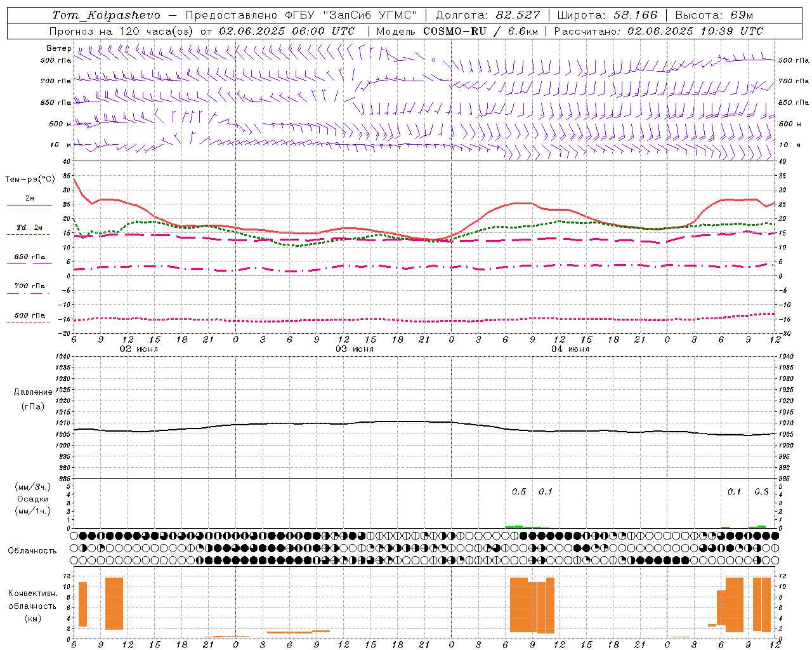Click the 04 июня date label
The image size is (812, 650).
click(x=570, y=349)
